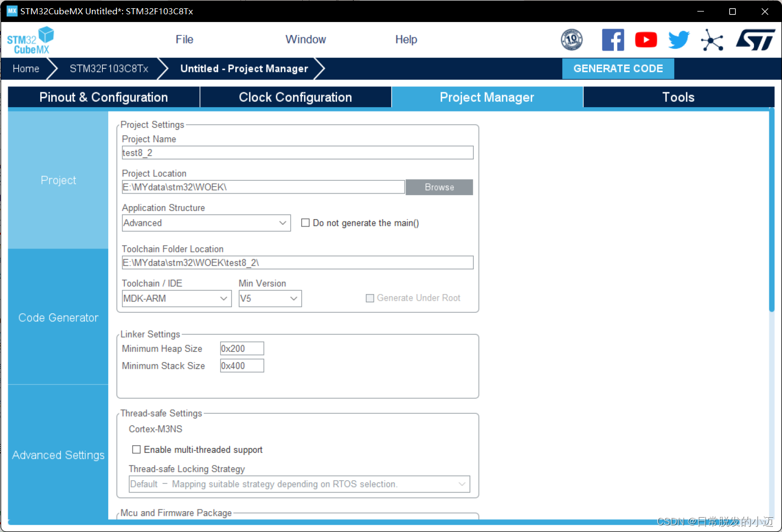Screen dimensions: 782x532
Task: Click the Toolchain Folder Location field
Action: 297,263
